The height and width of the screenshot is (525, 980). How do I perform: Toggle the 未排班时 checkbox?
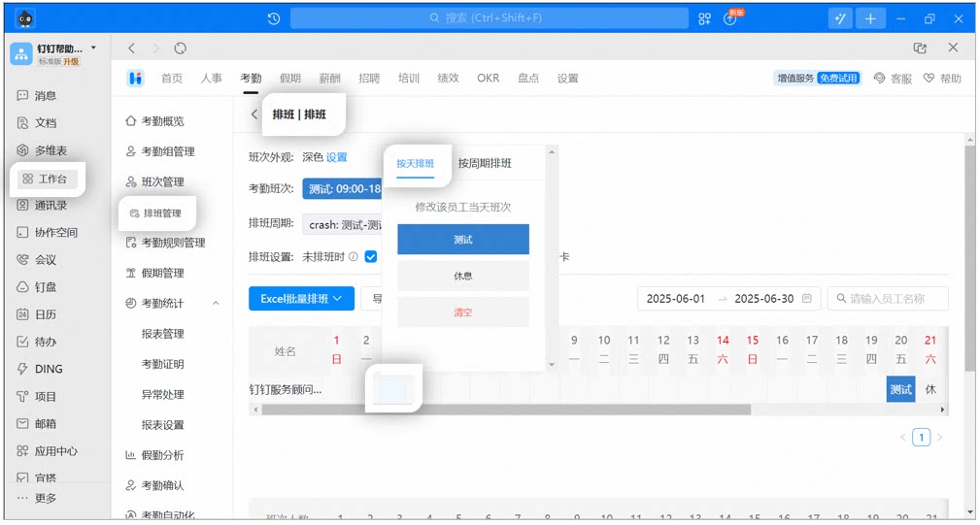(x=371, y=256)
